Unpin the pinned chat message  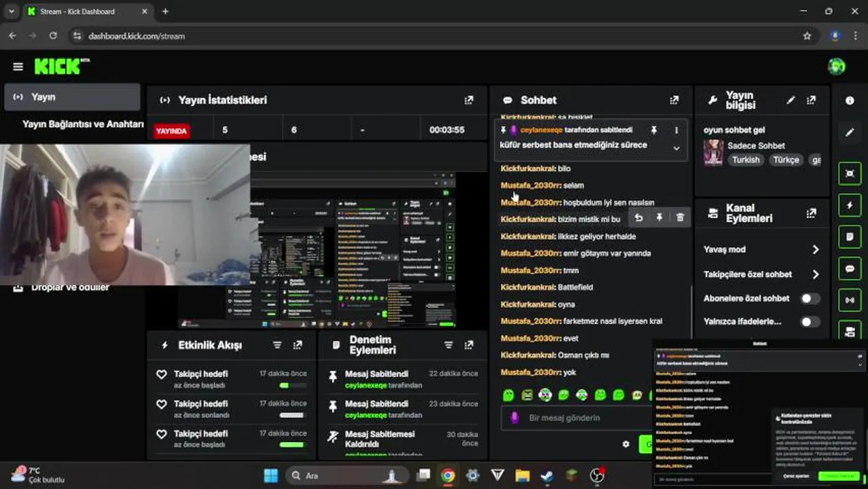click(653, 130)
